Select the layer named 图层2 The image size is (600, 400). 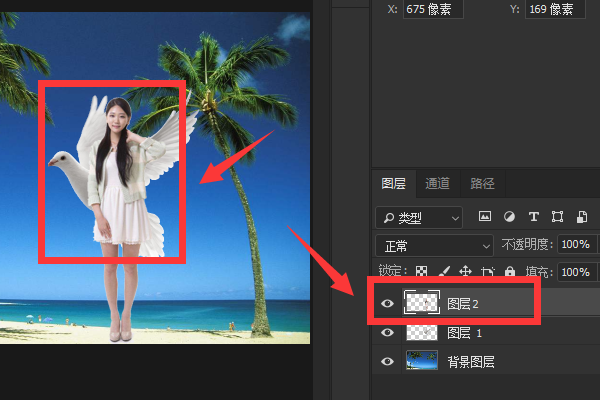tap(463, 304)
